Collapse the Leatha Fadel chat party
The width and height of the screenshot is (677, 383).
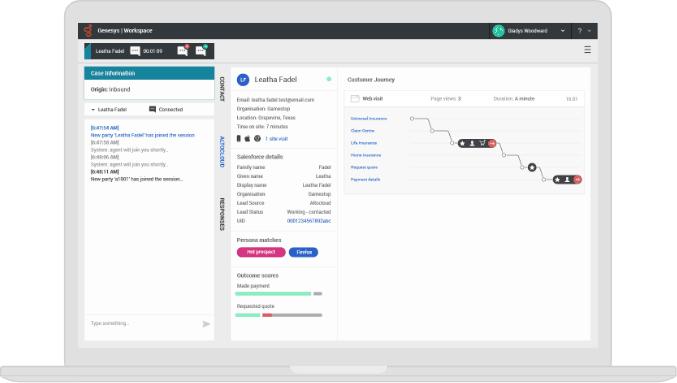coord(93,110)
